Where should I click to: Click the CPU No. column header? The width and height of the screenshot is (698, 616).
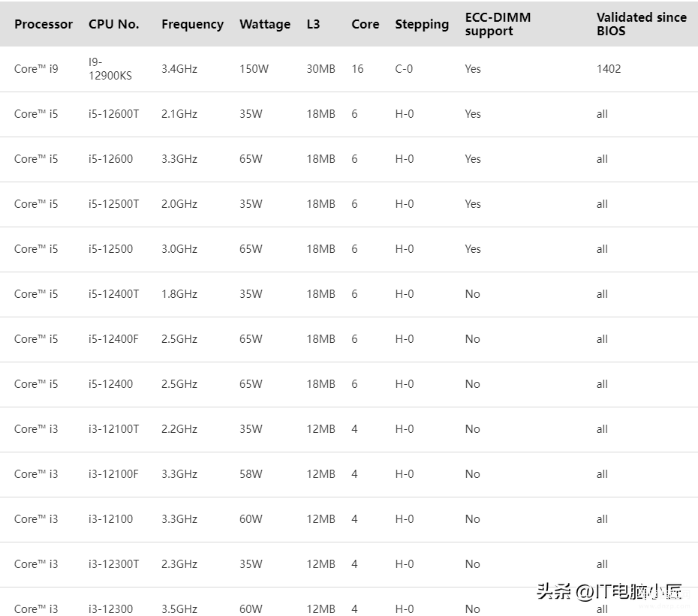[113, 24]
